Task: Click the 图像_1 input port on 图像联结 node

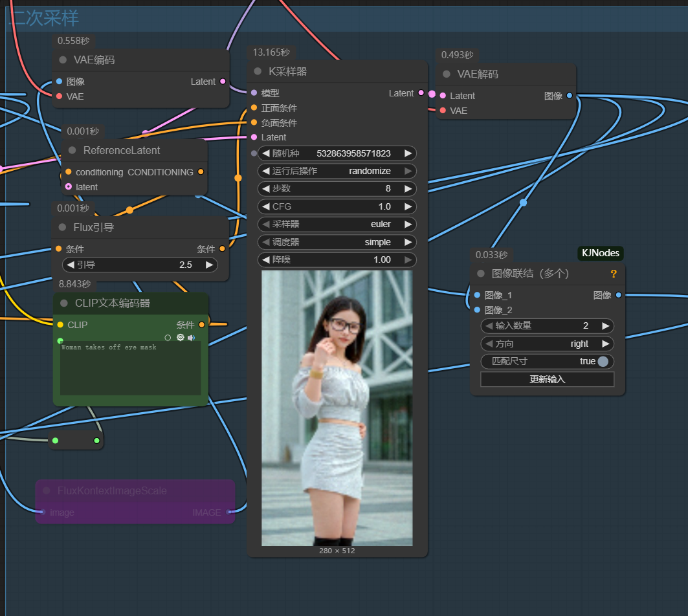Action: pos(478,295)
